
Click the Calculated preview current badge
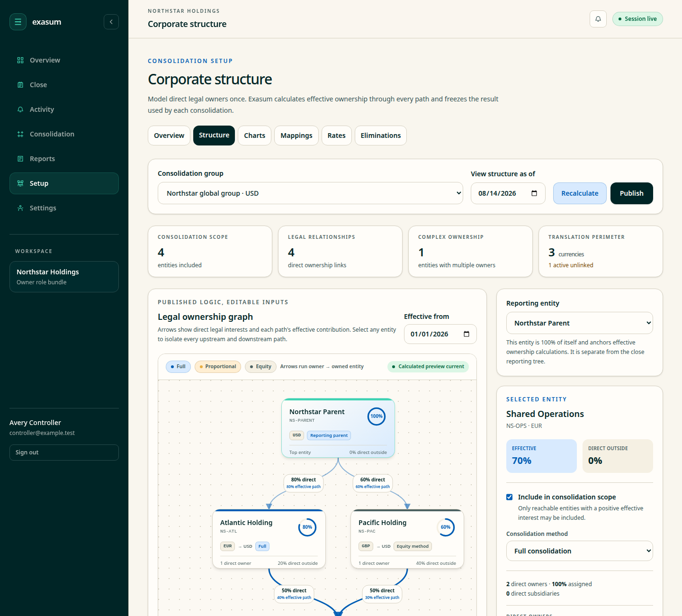(428, 367)
